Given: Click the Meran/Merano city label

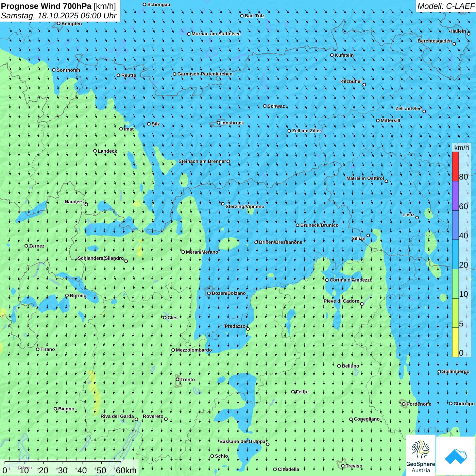Looking at the screenshot, I should click(x=202, y=252).
